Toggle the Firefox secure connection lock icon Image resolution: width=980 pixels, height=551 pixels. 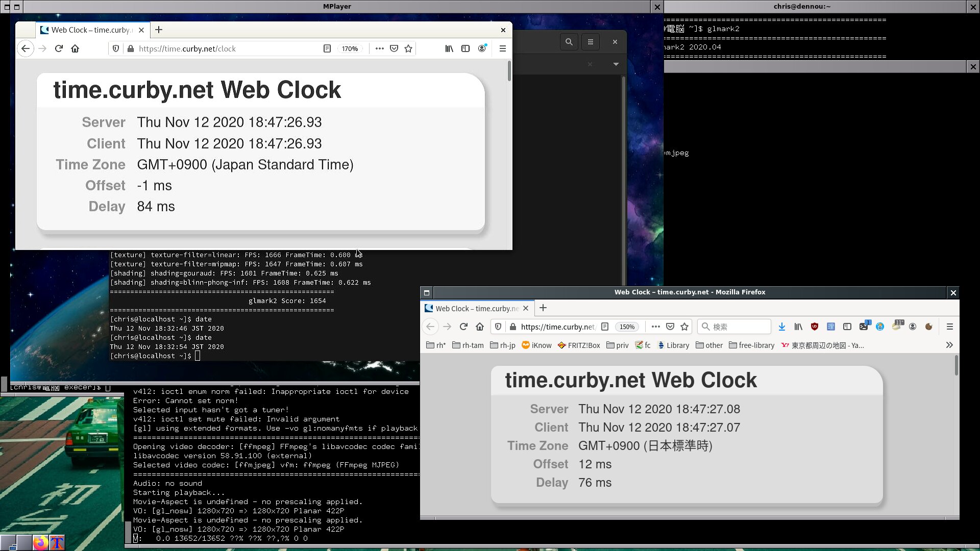(x=513, y=327)
